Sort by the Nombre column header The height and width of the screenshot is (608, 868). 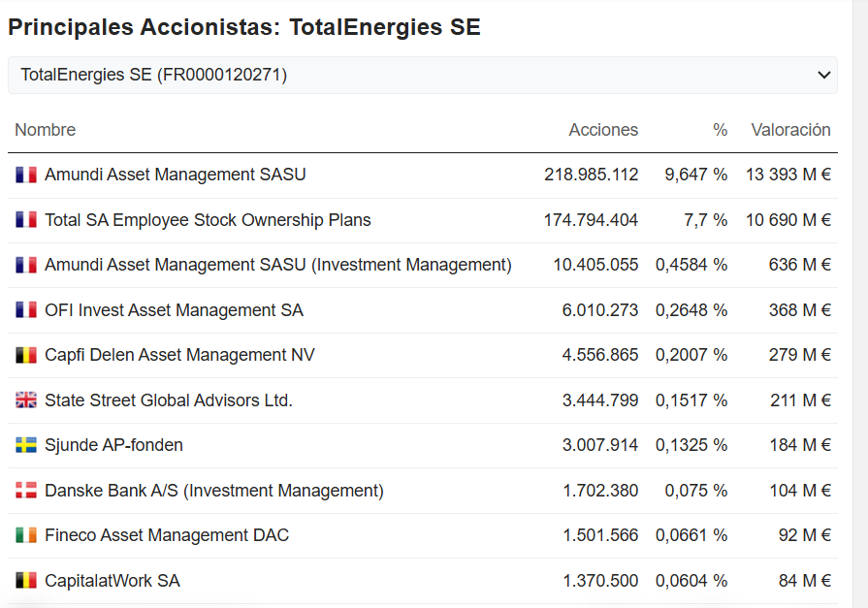(45, 130)
